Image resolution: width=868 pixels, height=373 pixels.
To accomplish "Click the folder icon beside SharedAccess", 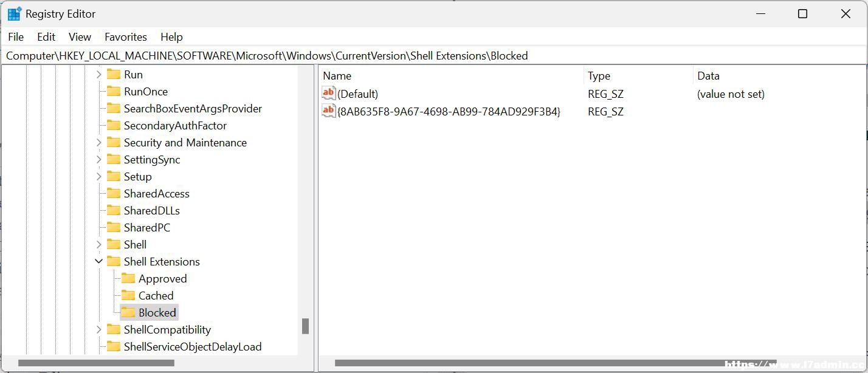I will pyautogui.click(x=114, y=193).
